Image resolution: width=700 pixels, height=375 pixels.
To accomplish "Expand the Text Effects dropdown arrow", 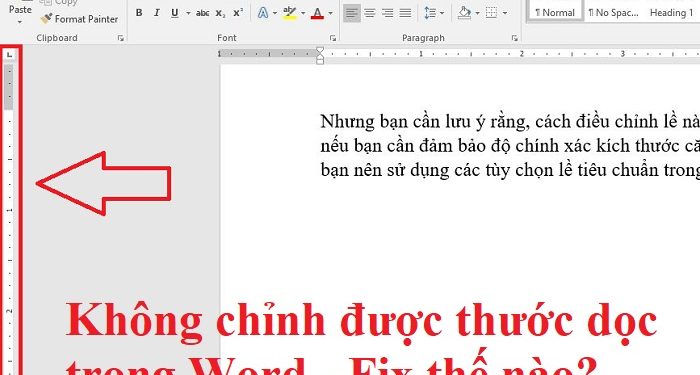I will tap(275, 13).
